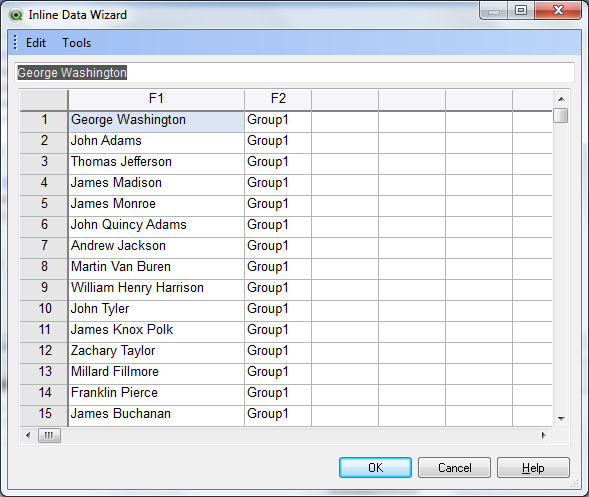The image size is (589, 497).
Task: Click Group1 cell in Zachary Taylor row
Action: 278,353
